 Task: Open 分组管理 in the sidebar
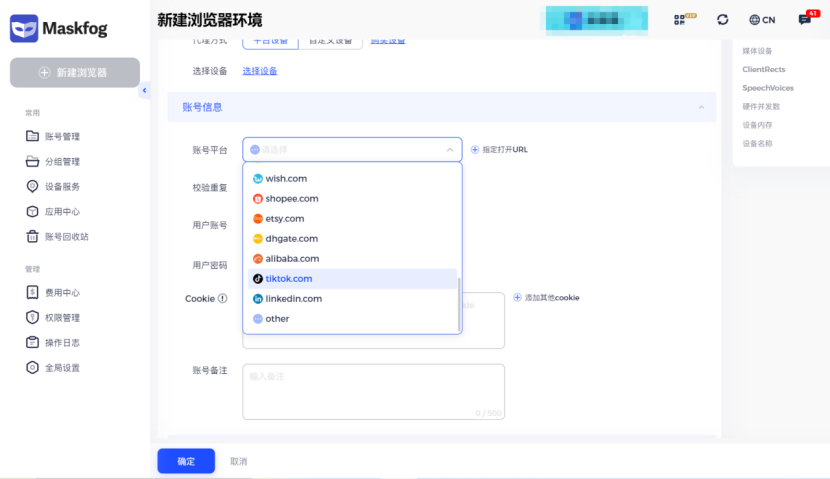click(x=53, y=161)
